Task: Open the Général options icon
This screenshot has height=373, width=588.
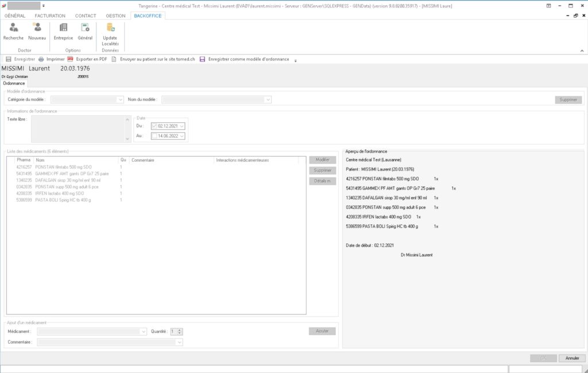Action: pyautogui.click(x=85, y=31)
